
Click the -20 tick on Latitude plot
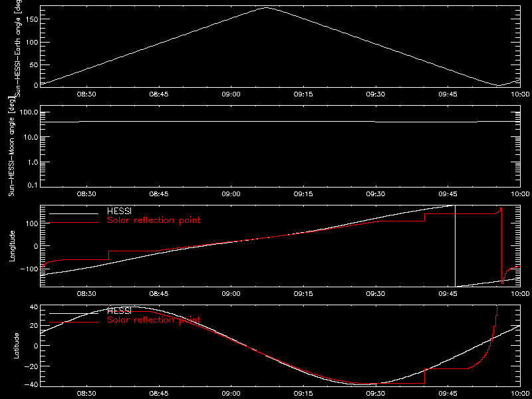coord(31,366)
